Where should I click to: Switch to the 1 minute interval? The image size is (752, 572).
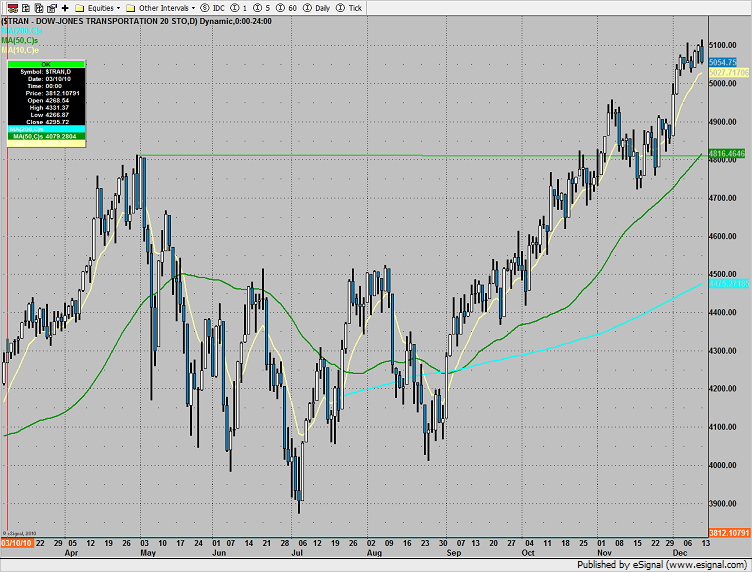click(239, 8)
